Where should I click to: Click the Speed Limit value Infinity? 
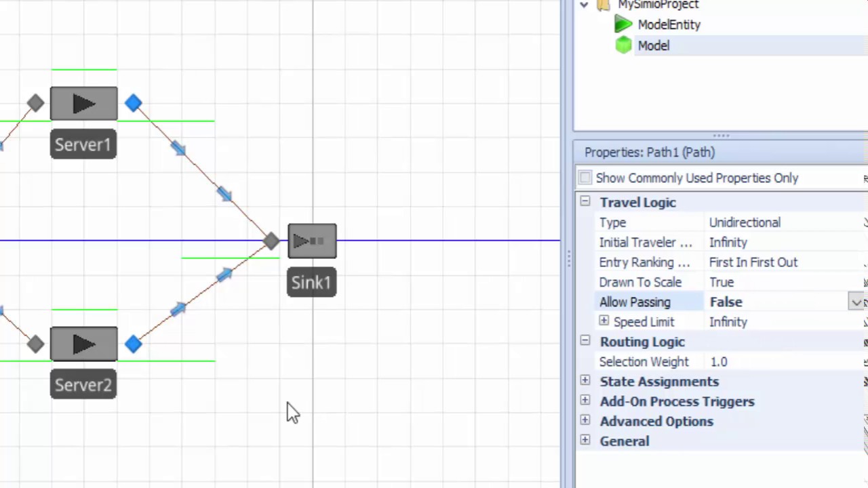point(728,322)
